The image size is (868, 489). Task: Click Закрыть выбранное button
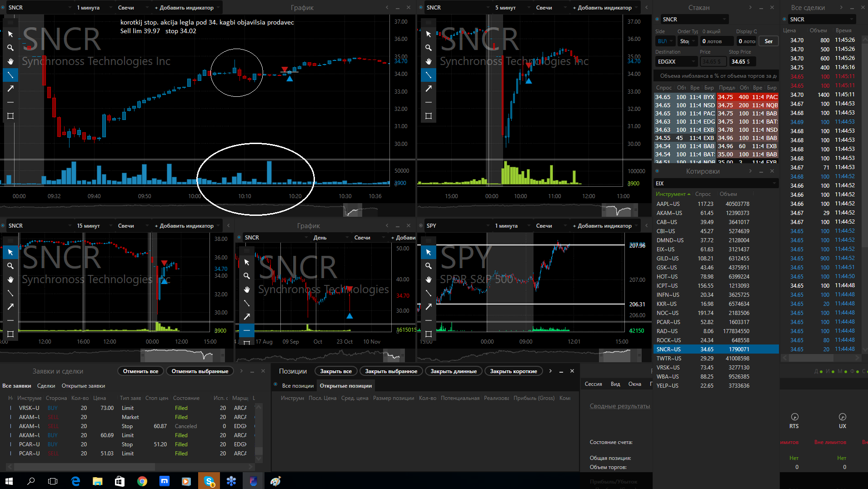pyautogui.click(x=391, y=371)
